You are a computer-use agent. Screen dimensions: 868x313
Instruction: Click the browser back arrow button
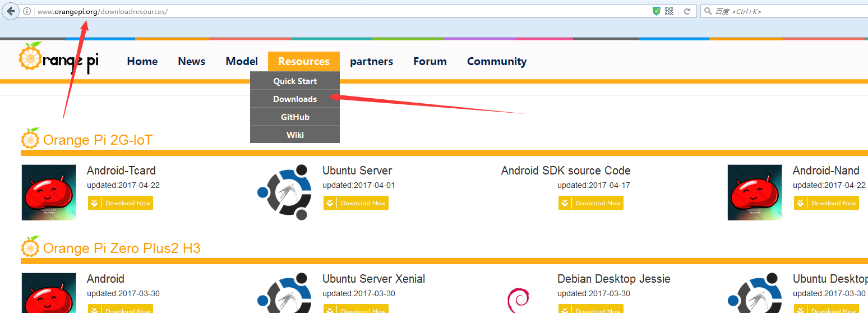[11, 11]
